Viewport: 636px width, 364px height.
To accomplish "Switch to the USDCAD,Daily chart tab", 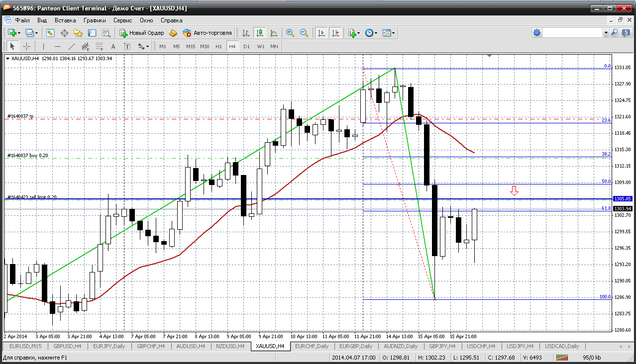I will point(562,346).
